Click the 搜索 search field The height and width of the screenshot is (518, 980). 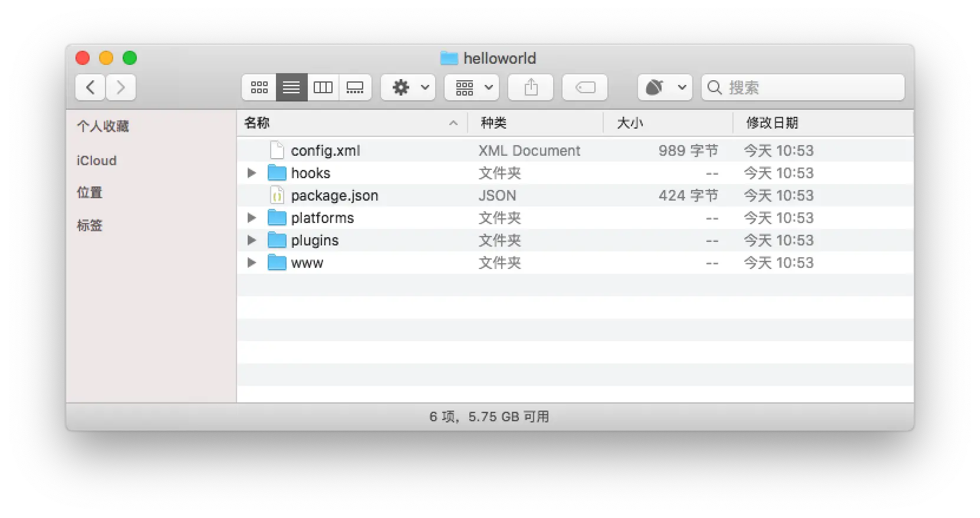[803, 87]
